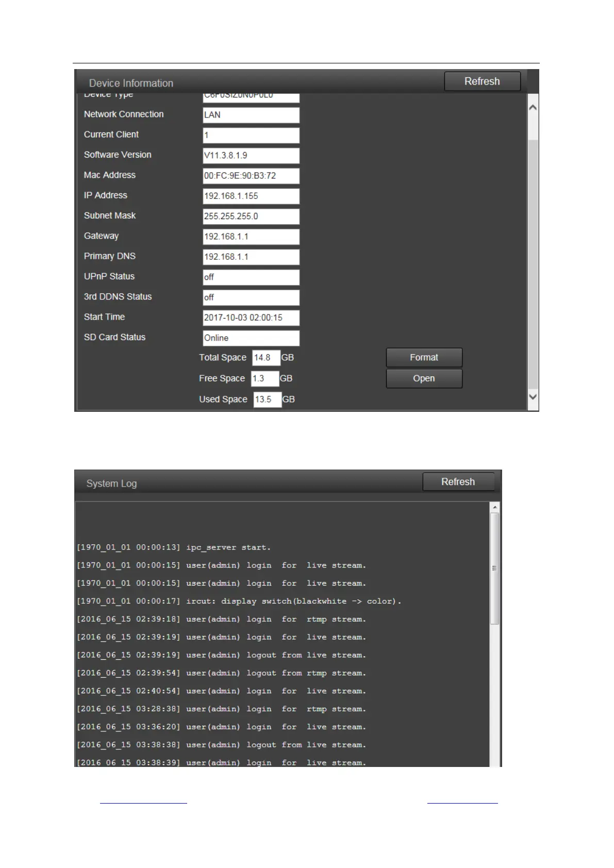The image size is (614, 868).
Task: Click the UPnP Status field
Action: 251,277
